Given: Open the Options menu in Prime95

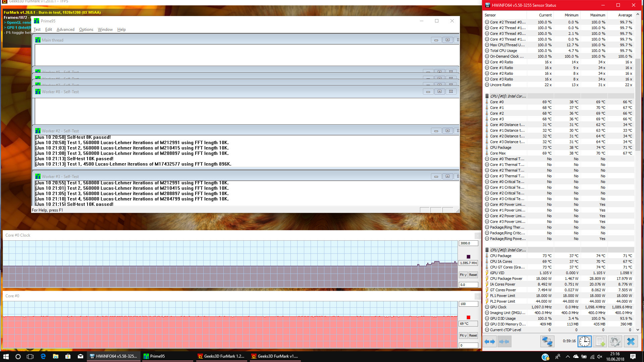Looking at the screenshot, I should point(86,29).
